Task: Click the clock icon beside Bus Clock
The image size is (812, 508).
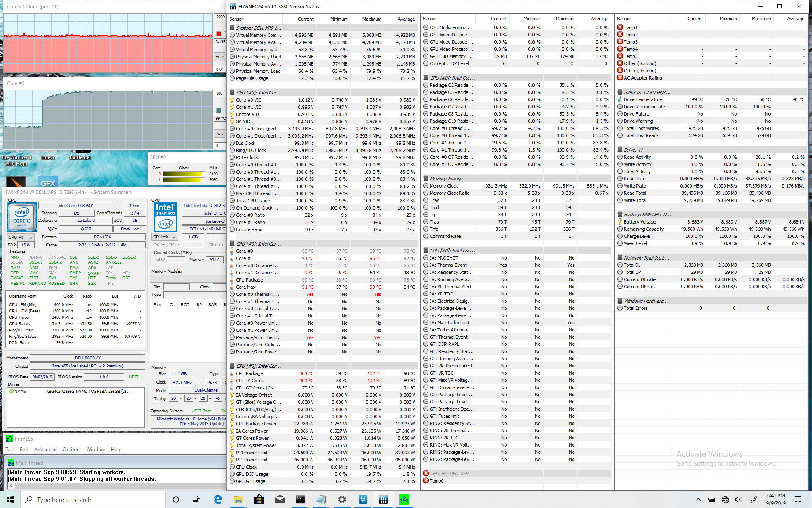Action: point(232,143)
